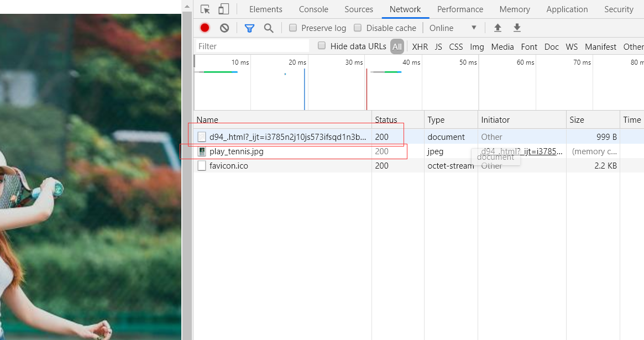Filter requests by CSS

(x=456, y=47)
